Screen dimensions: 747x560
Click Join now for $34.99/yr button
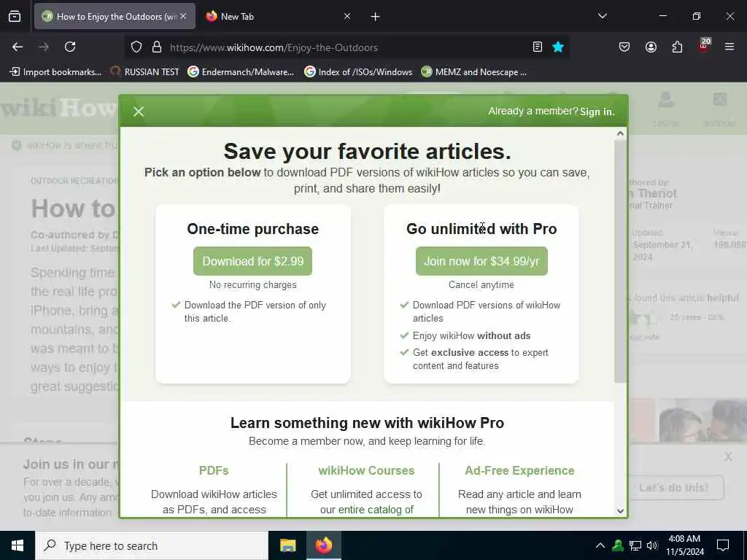tap(481, 261)
